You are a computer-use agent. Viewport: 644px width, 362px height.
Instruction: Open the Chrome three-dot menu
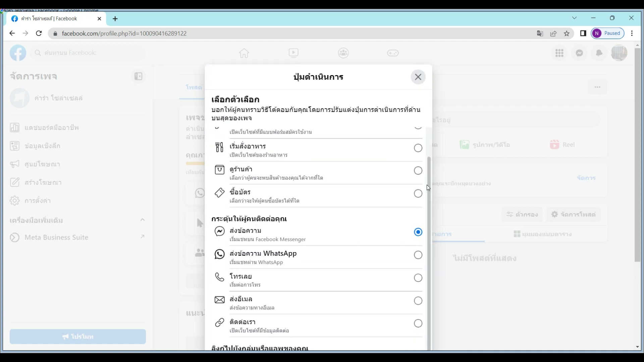pos(632,34)
